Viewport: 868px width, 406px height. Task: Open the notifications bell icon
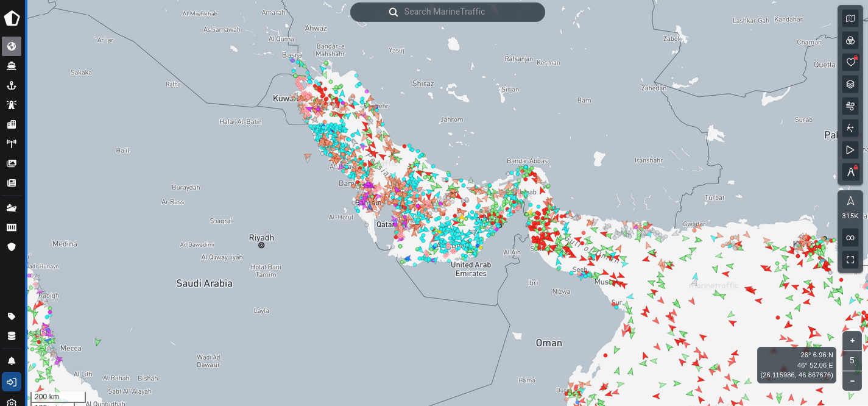[x=12, y=361]
